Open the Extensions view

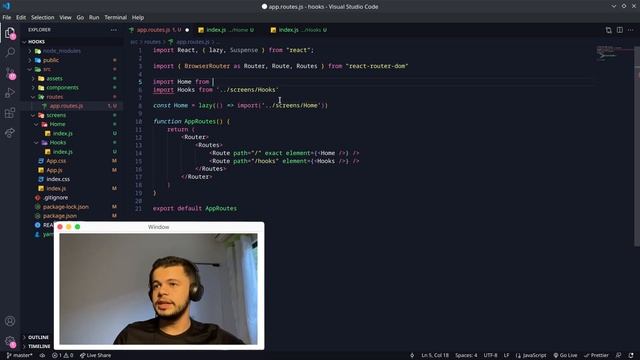tap(10, 113)
